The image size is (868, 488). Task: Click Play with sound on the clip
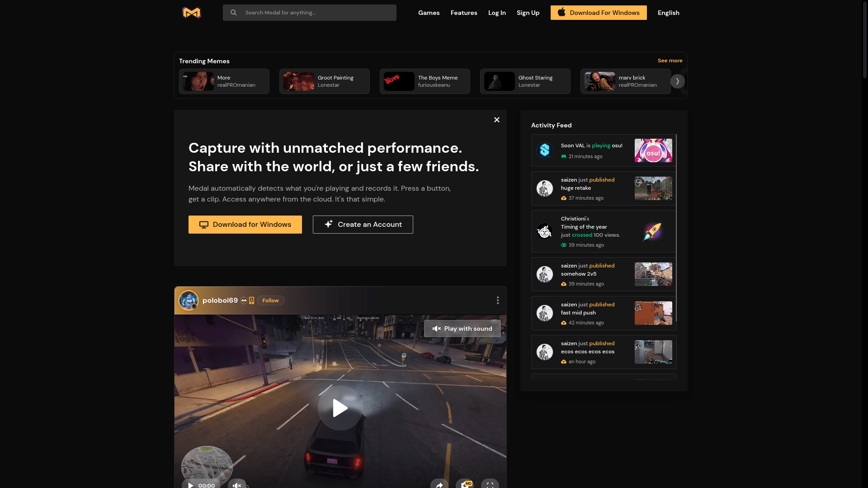462,328
